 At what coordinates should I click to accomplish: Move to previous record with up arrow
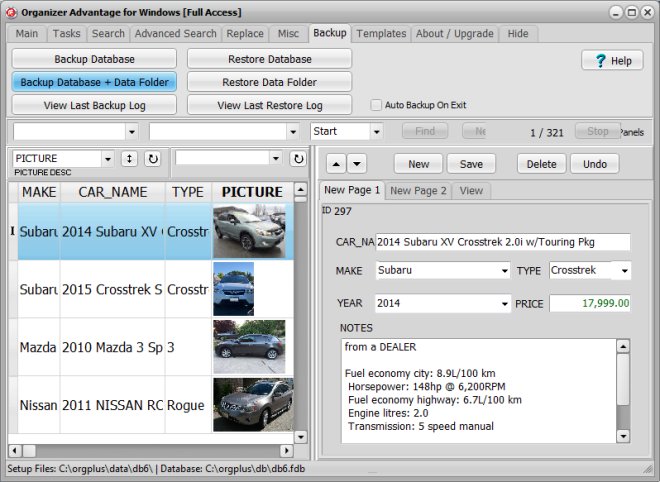[336, 164]
